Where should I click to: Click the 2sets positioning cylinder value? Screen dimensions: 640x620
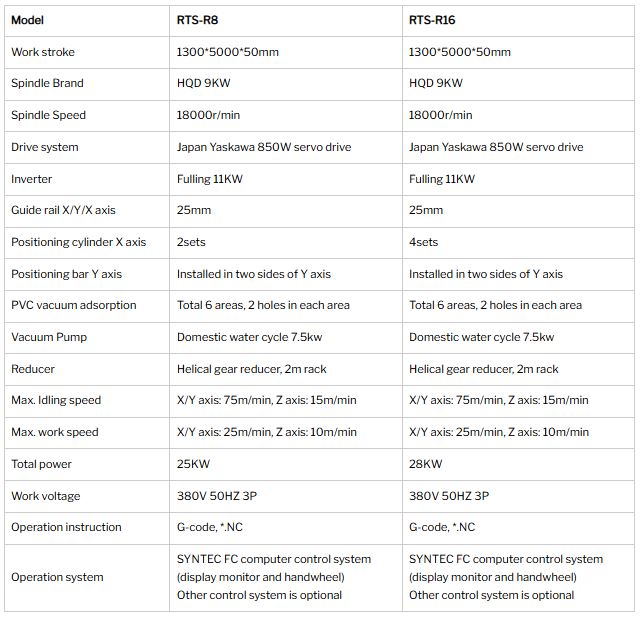191,242
